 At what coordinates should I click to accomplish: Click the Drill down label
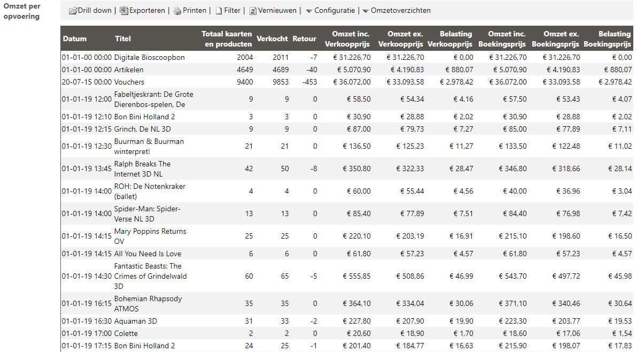[95, 10]
